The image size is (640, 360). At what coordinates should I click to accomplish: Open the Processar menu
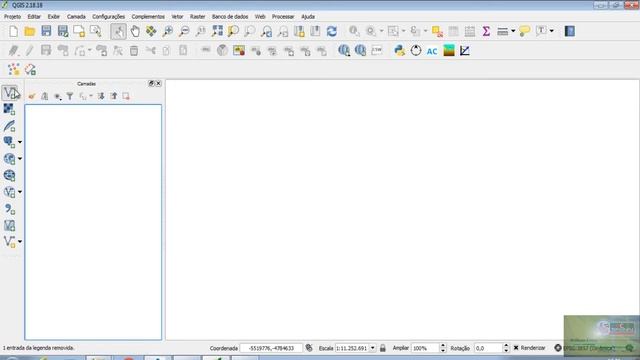point(283,17)
